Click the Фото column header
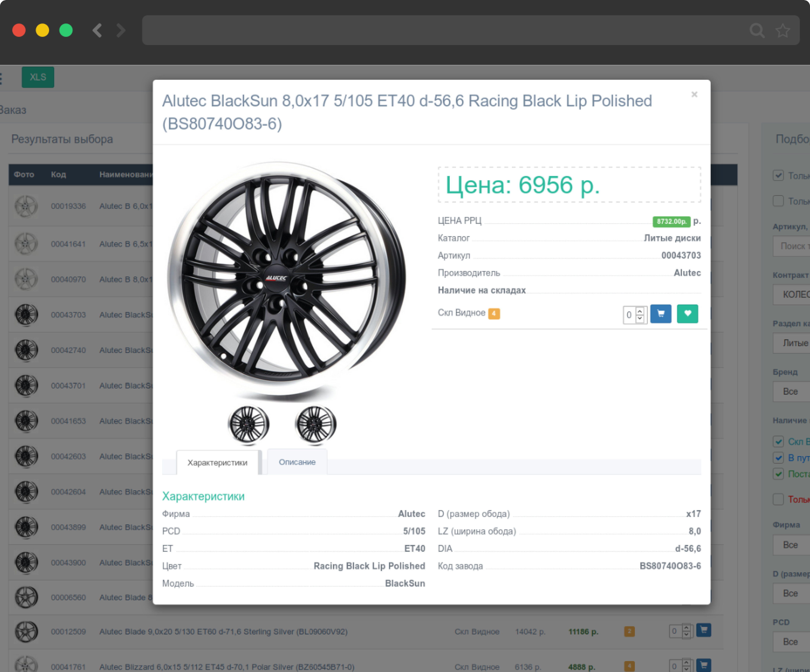This screenshot has height=672, width=810. click(x=24, y=174)
